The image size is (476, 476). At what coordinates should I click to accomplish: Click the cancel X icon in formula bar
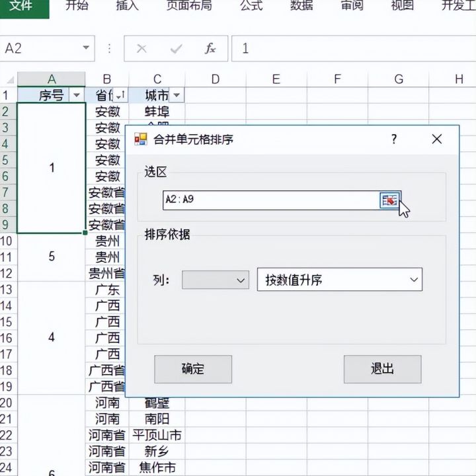click(x=141, y=48)
